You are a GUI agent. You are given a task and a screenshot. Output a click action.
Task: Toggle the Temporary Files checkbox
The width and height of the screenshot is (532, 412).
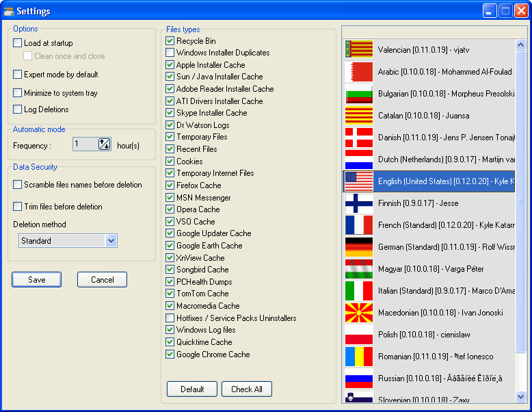click(x=170, y=137)
